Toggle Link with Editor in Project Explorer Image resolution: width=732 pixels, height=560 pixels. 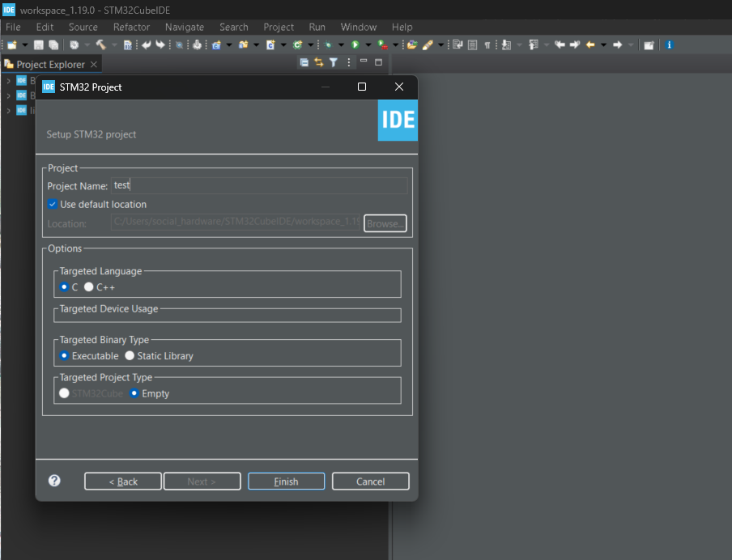319,62
